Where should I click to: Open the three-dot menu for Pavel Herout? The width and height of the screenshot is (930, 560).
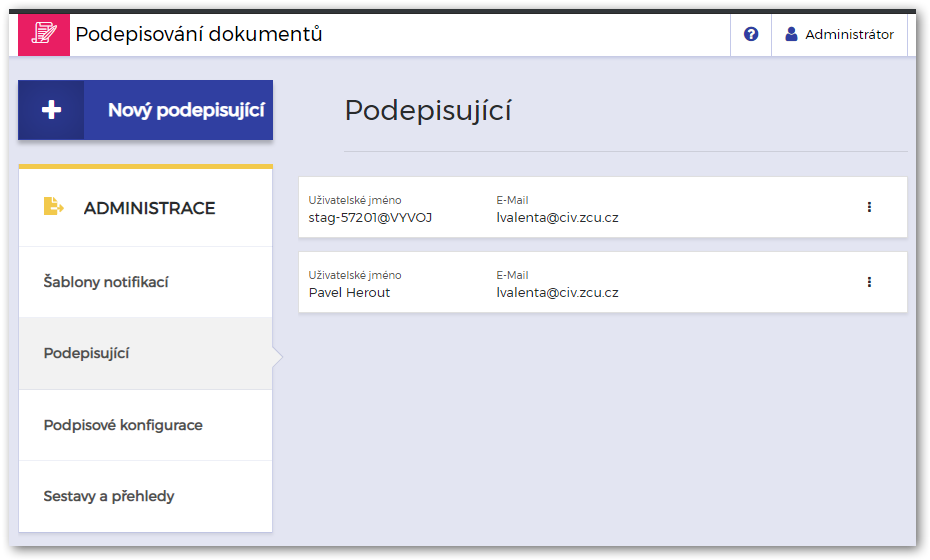pyautogui.click(x=869, y=282)
